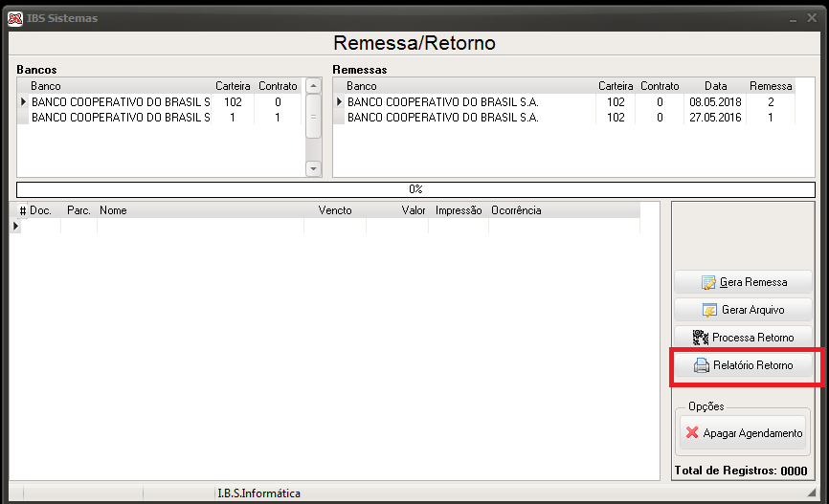
Task: Click the Gerar Arquivo lightning icon
Action: (709, 310)
